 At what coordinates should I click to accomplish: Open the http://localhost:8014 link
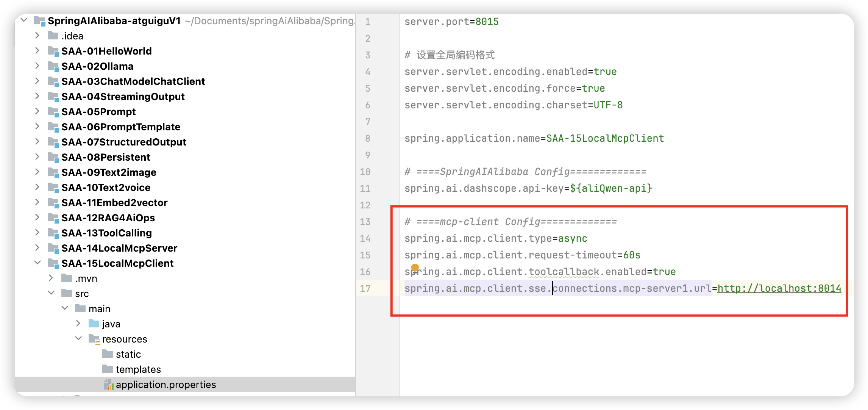779,288
